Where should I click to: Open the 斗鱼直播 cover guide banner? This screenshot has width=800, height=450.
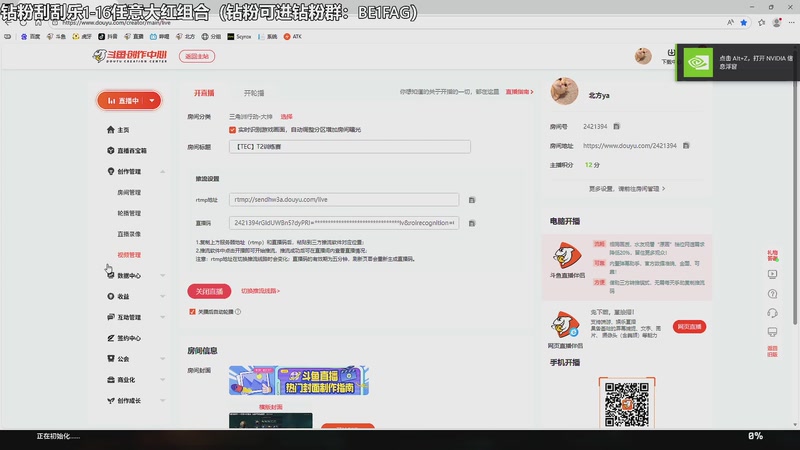(299, 380)
